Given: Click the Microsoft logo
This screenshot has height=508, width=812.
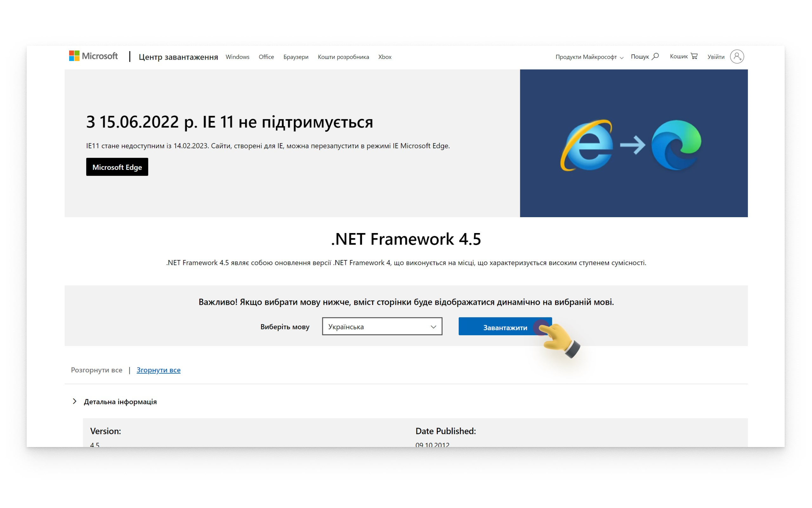Looking at the screenshot, I should click(93, 56).
